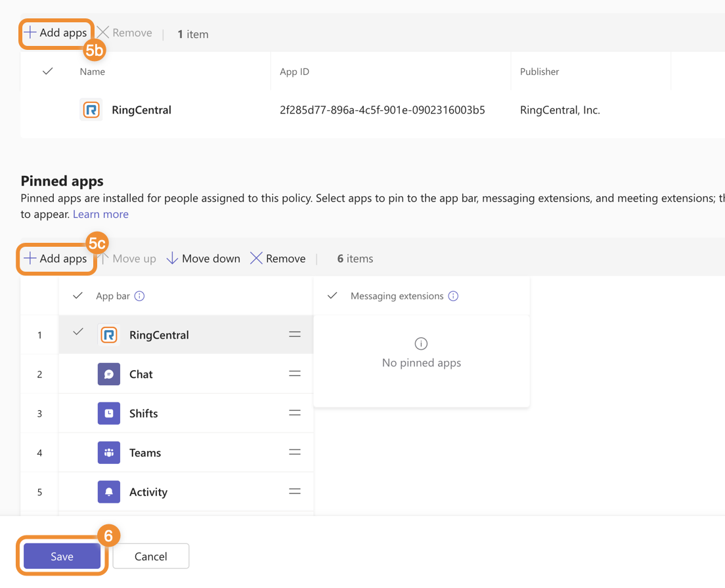The height and width of the screenshot is (588, 725).
Task: Click drag handle on Teams row
Action: coord(295,452)
